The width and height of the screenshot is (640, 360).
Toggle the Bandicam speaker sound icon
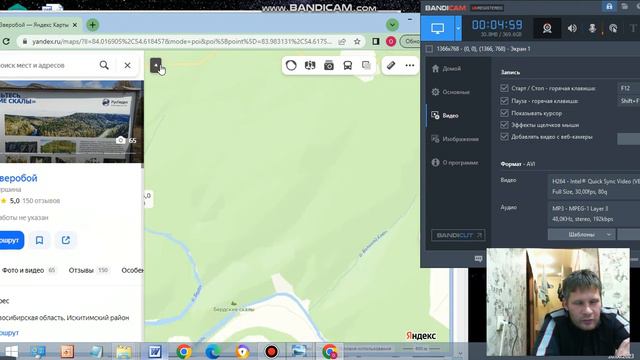point(572,28)
